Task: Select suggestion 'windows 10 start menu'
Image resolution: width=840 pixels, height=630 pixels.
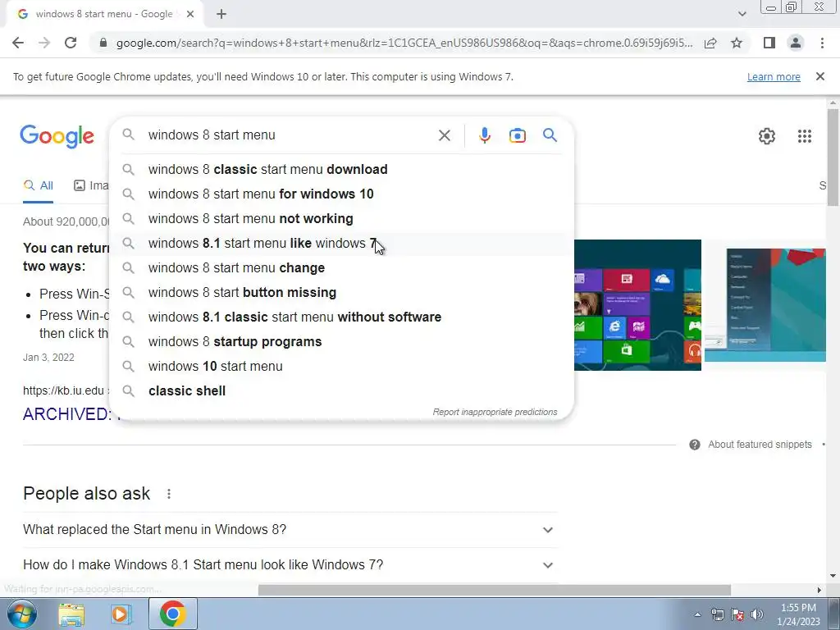Action: click(x=342, y=367)
